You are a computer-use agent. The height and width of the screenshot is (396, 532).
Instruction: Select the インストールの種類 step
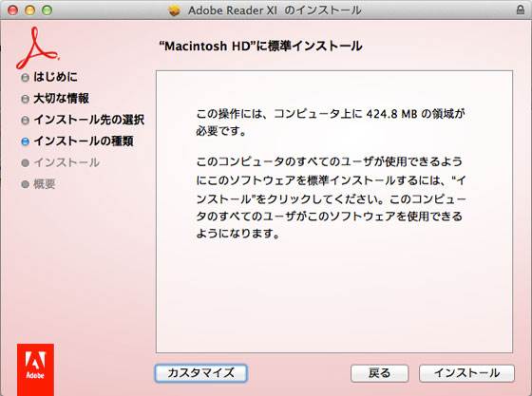click(x=84, y=141)
